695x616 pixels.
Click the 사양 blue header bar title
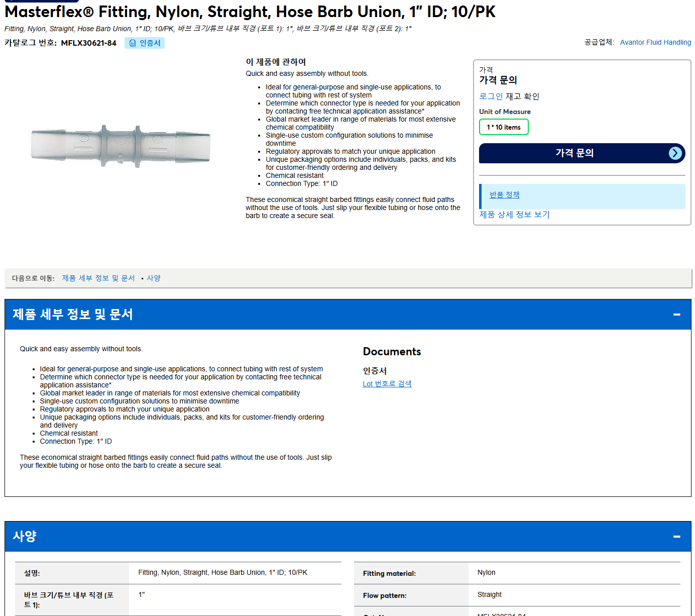(25, 537)
